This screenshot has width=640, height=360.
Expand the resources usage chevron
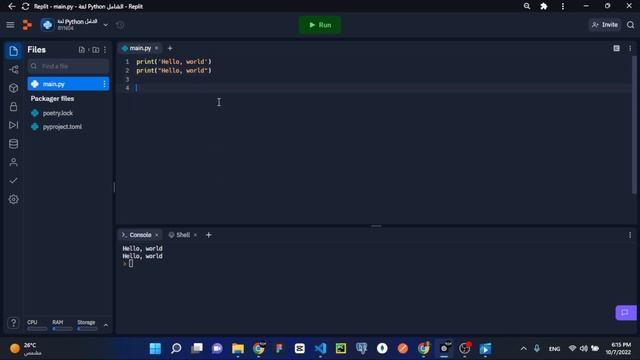[x=106, y=325]
